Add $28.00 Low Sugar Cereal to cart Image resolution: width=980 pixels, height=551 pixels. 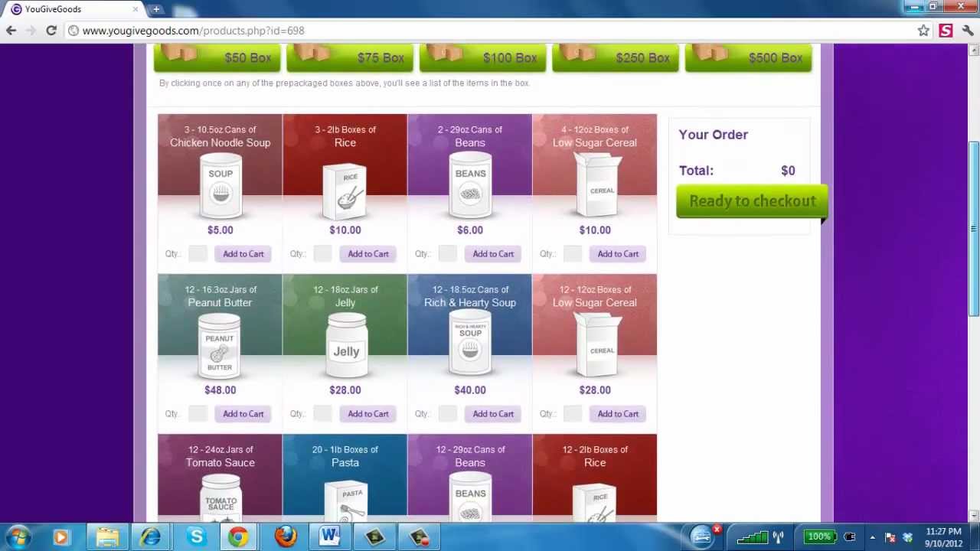click(618, 414)
